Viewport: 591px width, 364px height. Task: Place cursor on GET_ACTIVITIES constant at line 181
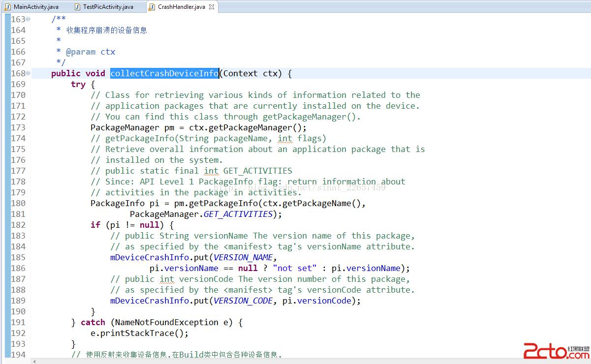coord(238,214)
